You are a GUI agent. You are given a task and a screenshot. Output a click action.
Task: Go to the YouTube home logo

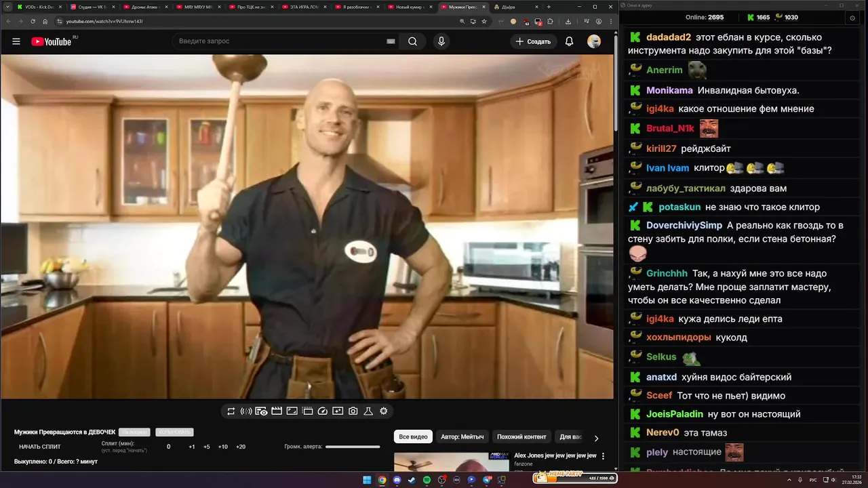coord(52,41)
